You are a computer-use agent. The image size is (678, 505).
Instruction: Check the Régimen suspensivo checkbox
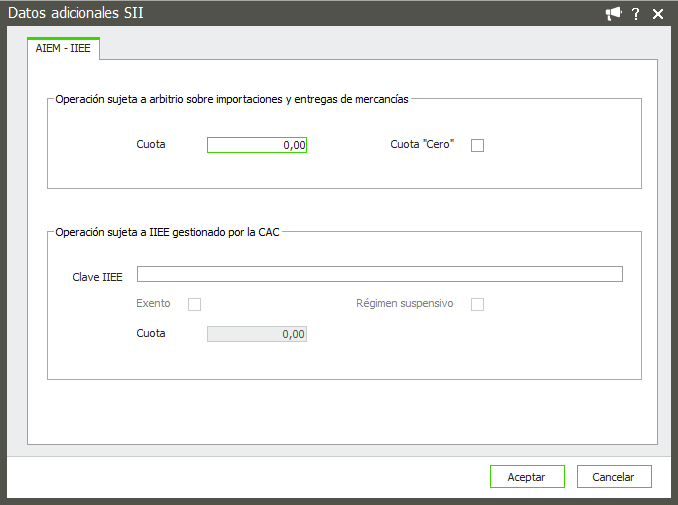point(477,304)
